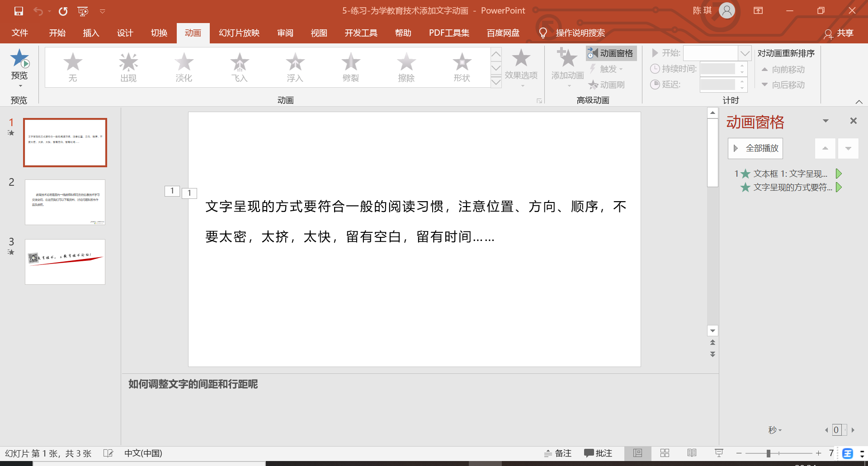
Task: Click the animation pane move-down arrow
Action: (848, 148)
